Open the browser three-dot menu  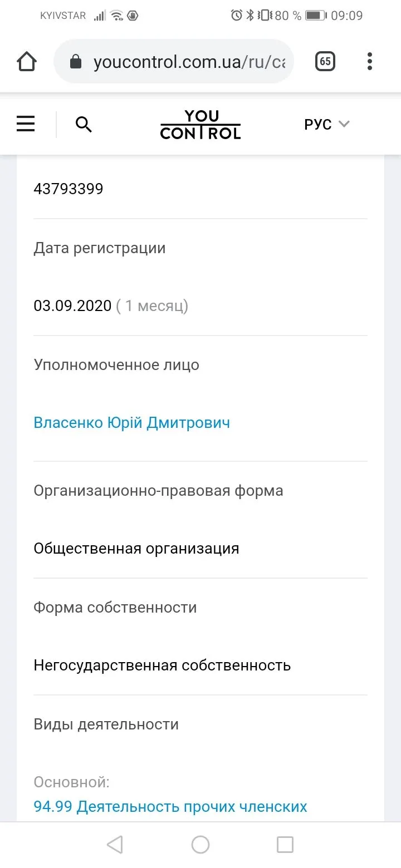pyautogui.click(x=370, y=62)
